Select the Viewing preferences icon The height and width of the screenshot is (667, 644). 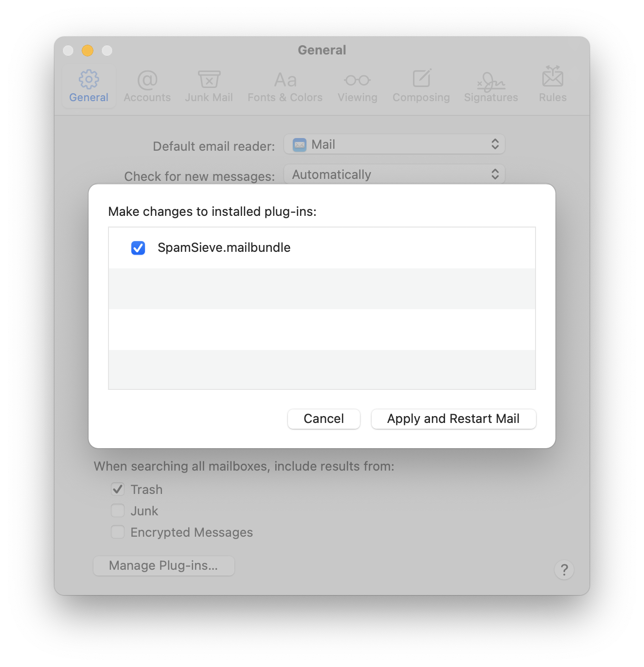tap(357, 86)
